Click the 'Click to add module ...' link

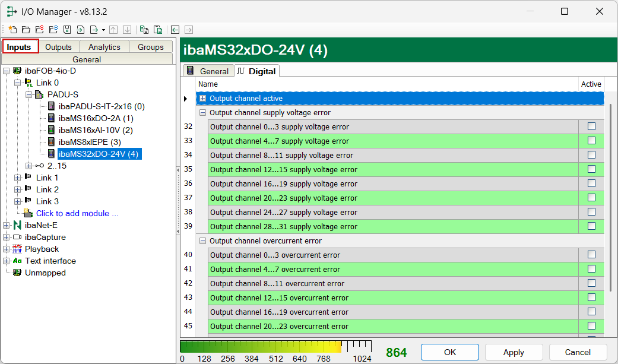coord(77,213)
